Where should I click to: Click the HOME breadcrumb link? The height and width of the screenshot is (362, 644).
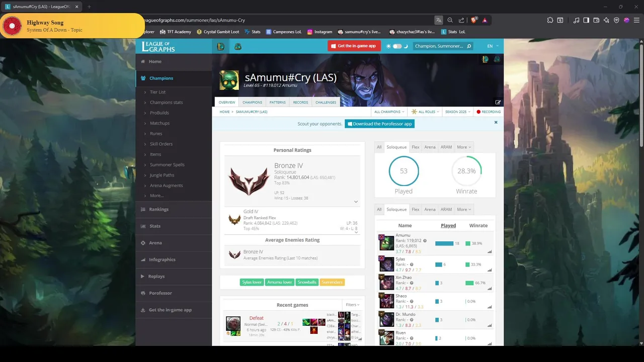224,112
